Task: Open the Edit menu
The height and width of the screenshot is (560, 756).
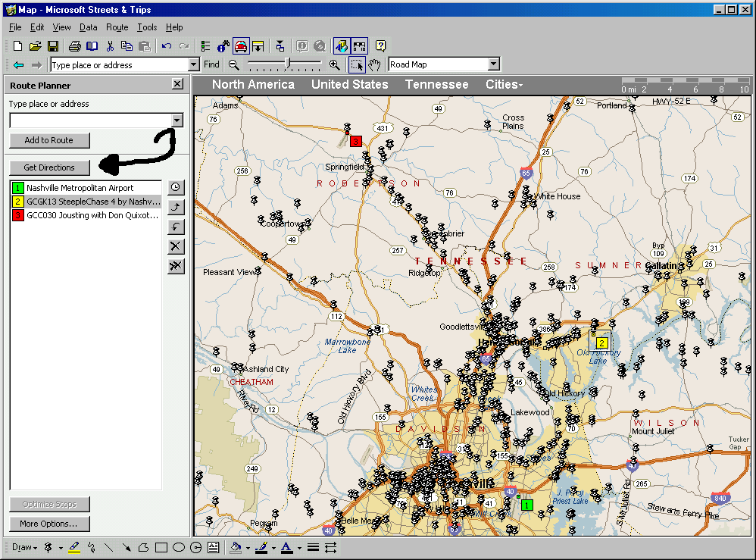Action: coord(37,27)
